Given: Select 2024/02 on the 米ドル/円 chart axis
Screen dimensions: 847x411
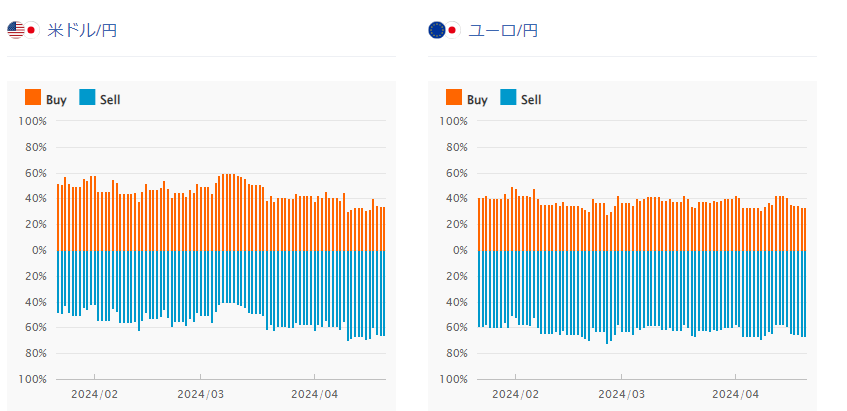Looking at the screenshot, I should pos(94,394).
